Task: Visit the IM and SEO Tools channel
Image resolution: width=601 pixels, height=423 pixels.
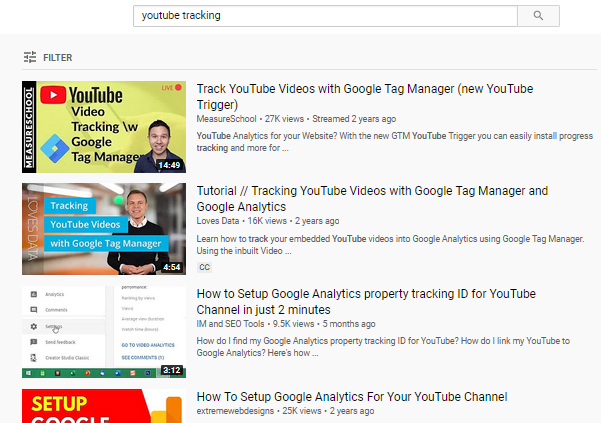Action: coord(230,324)
